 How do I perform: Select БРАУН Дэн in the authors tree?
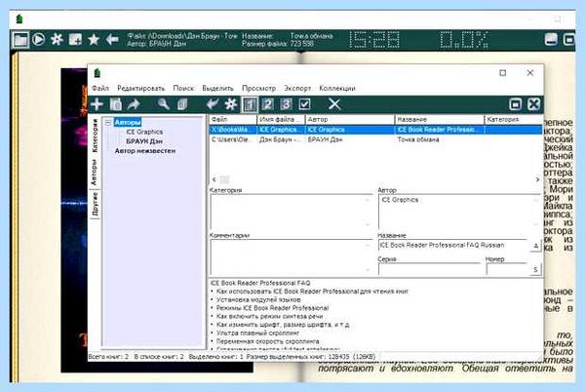pyautogui.click(x=144, y=141)
